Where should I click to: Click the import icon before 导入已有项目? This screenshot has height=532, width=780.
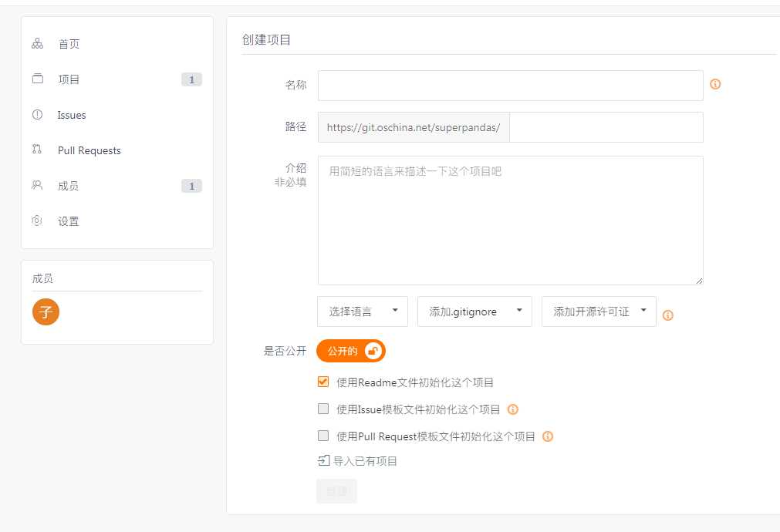coord(324,460)
